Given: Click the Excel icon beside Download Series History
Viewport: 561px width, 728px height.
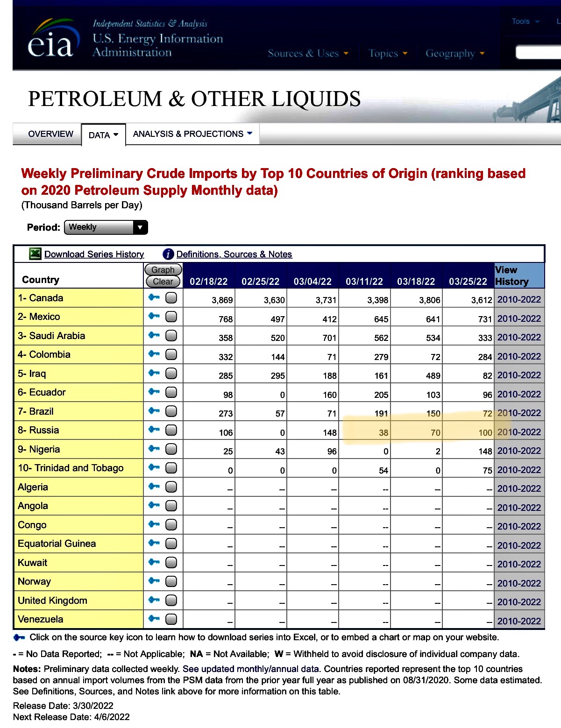Looking at the screenshot, I should tap(35, 254).
